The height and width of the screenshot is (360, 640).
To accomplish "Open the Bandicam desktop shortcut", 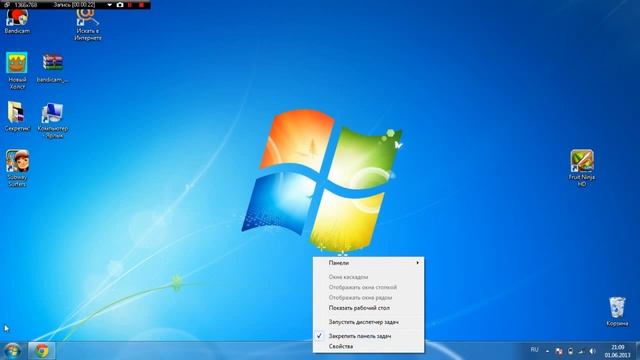I will [17, 21].
